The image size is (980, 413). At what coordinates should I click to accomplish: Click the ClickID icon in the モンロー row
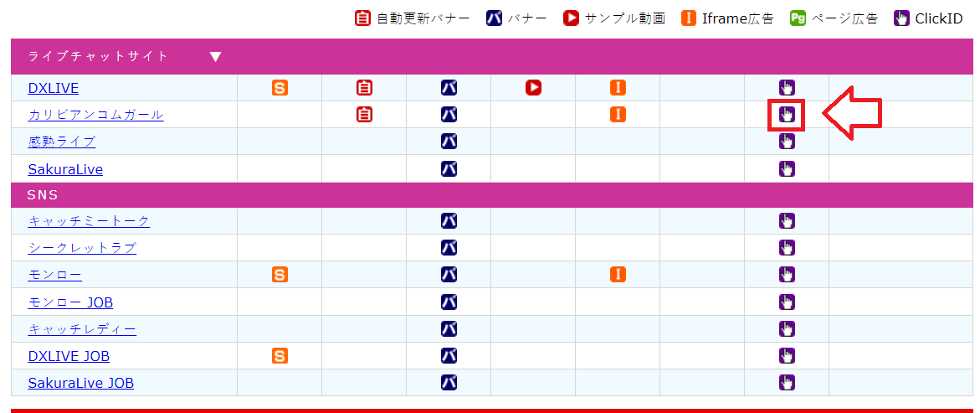(787, 275)
